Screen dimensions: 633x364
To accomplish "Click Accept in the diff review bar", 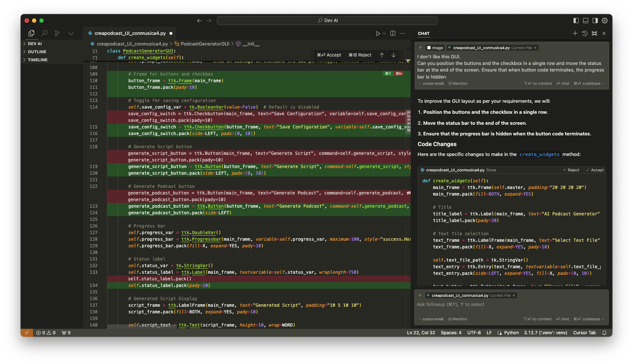I will pyautogui.click(x=330, y=55).
